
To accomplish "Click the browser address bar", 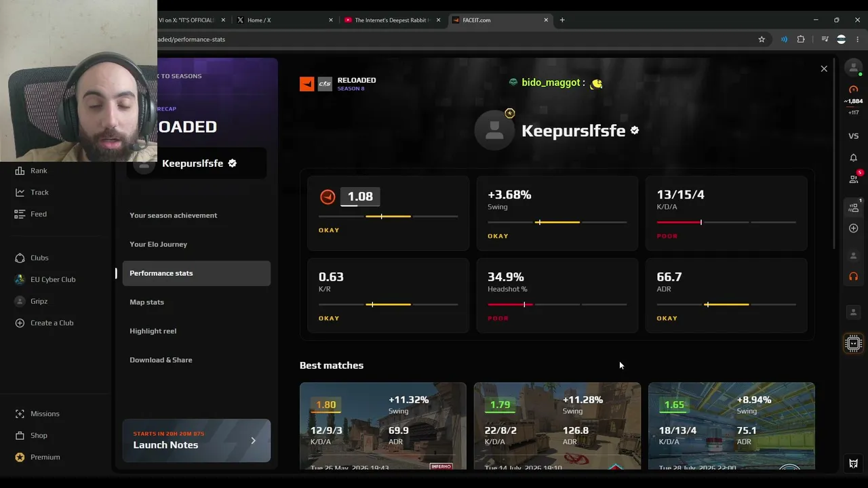I will [x=454, y=39].
